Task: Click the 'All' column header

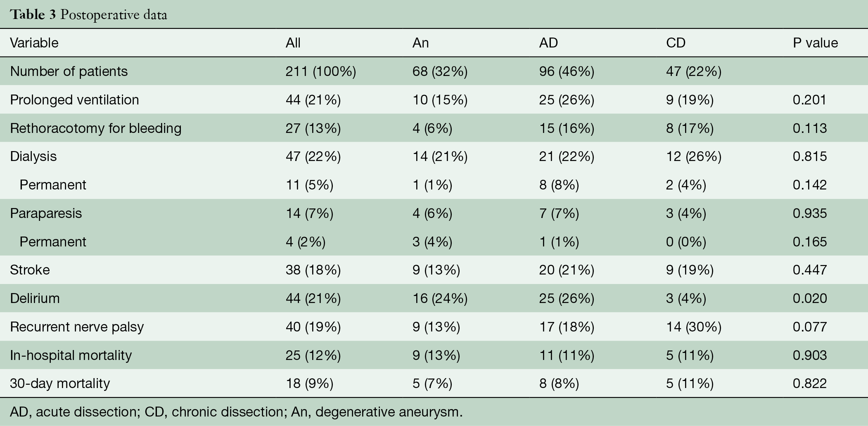Action: click(293, 43)
